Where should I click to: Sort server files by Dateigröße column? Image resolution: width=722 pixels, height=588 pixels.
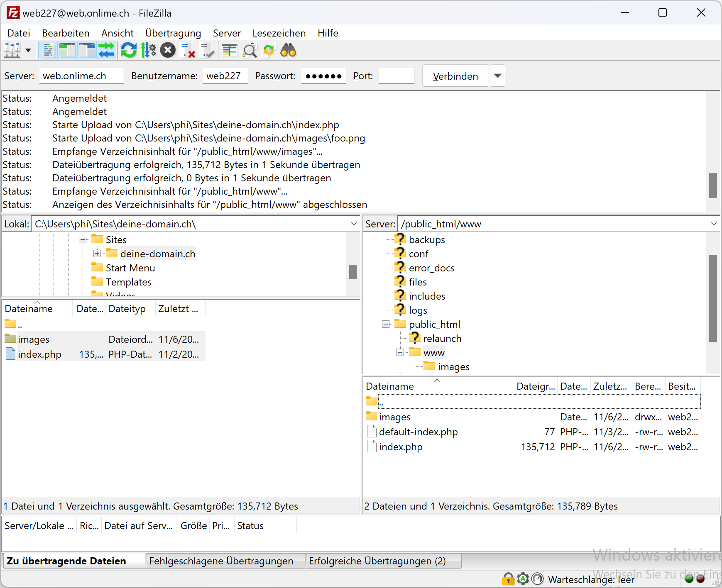pos(535,386)
